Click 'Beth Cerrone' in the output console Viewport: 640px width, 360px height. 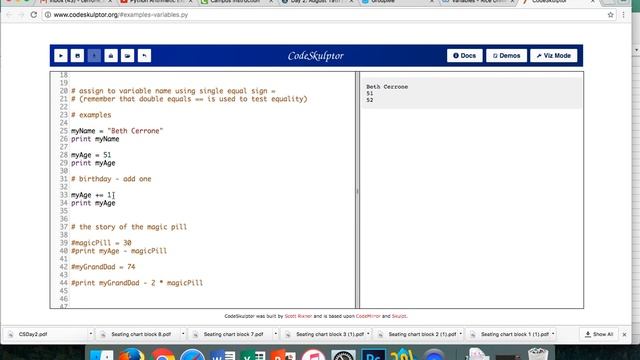[387, 87]
